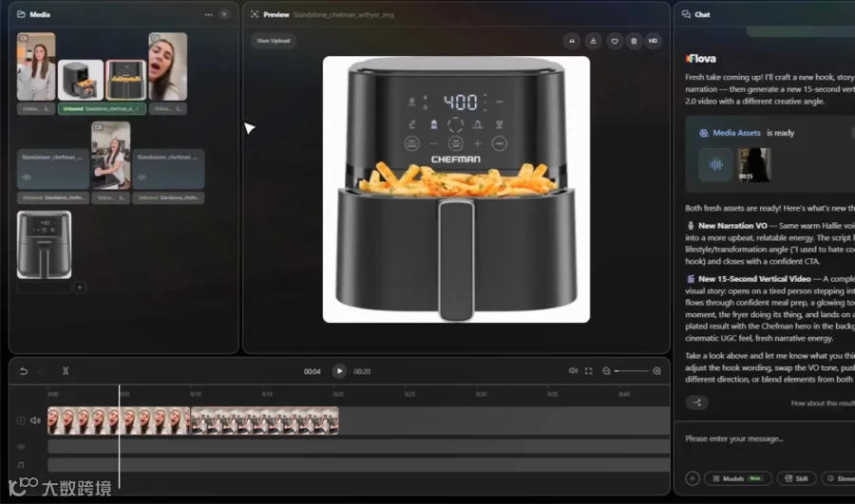Mute the preview volume icon
This screenshot has height=504, width=855.
(573, 370)
